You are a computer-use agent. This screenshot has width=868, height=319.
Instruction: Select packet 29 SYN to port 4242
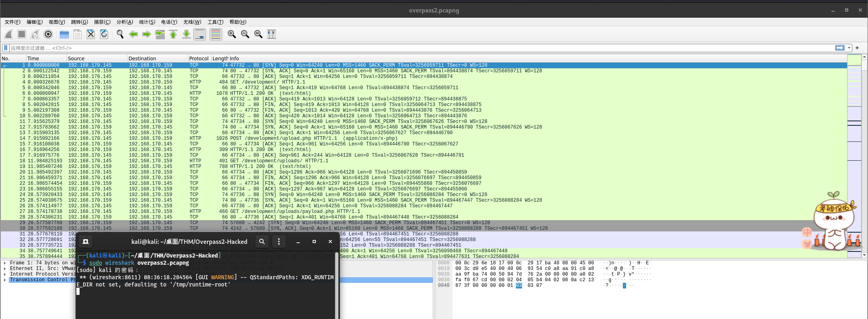[424, 223]
